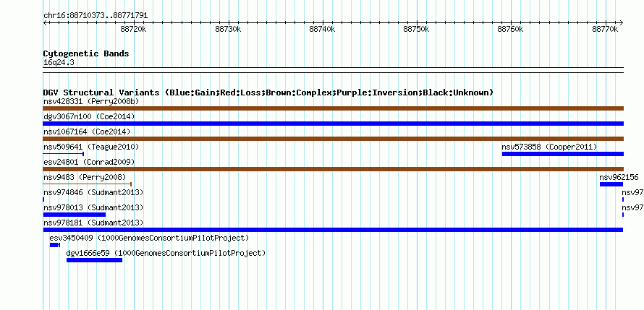Select the 88740k ruler tick label
Image resolution: width=644 pixels, height=310 pixels.
tap(323, 30)
